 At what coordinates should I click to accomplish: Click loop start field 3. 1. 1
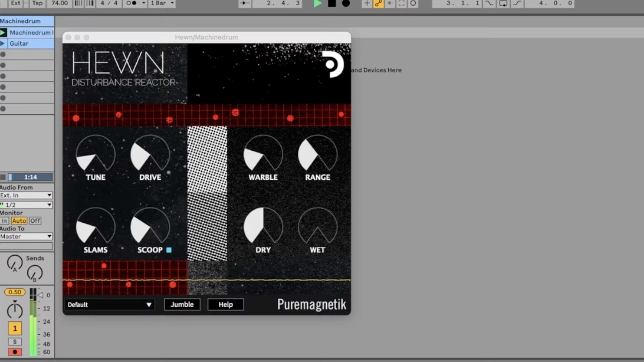point(457,3)
